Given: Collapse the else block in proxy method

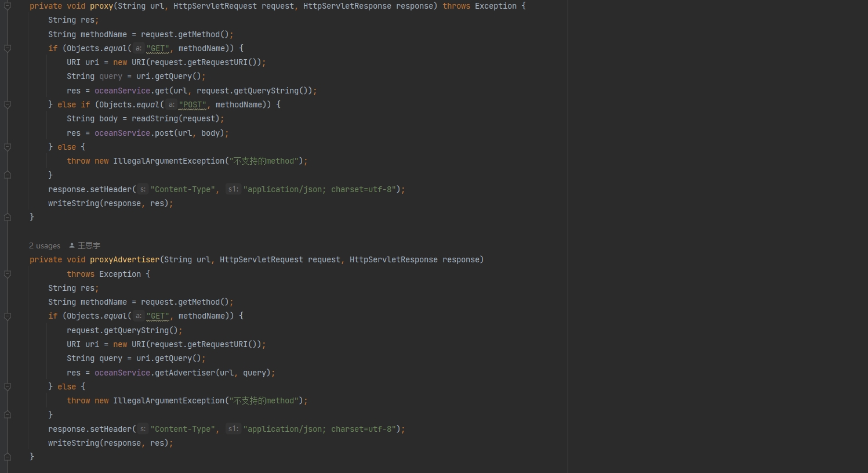Looking at the screenshot, I should [x=8, y=147].
